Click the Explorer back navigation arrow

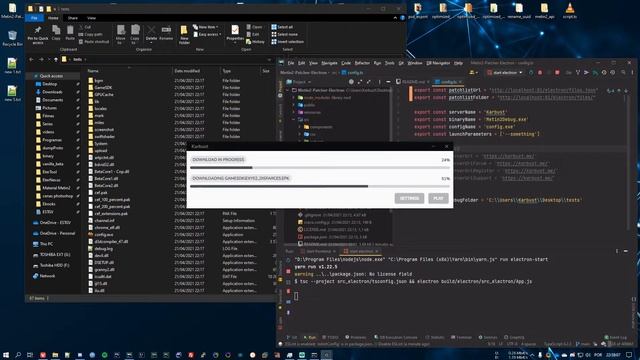pos(31,60)
